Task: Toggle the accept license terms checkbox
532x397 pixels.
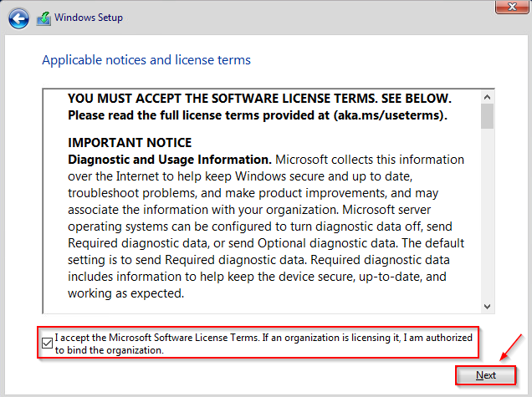Action: point(47,344)
